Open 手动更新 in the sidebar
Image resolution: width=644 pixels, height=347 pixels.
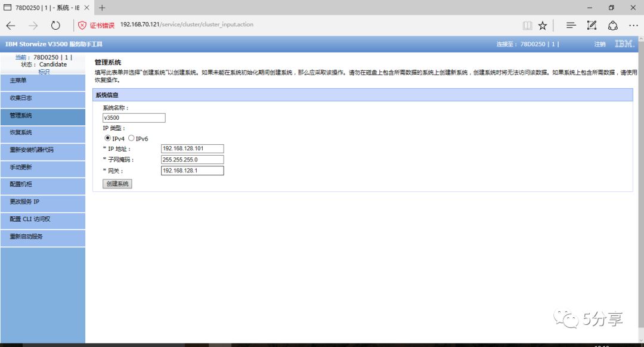43,169
